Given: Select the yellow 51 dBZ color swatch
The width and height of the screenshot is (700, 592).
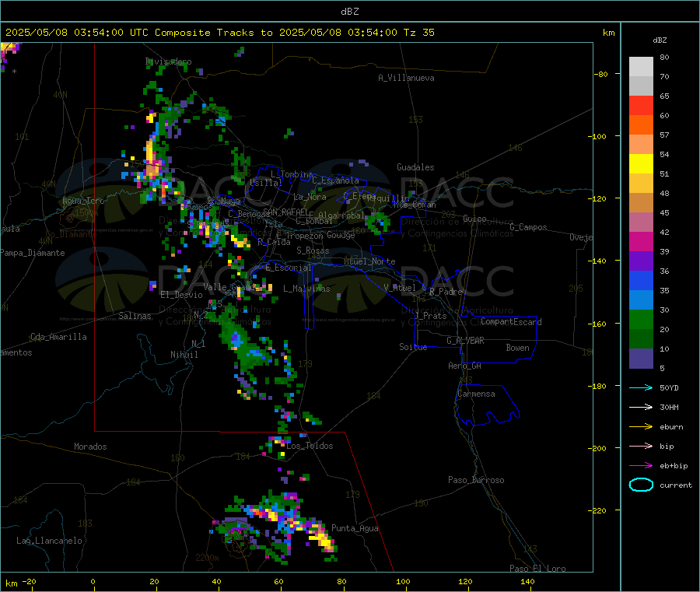Looking at the screenshot, I should pos(641,164).
